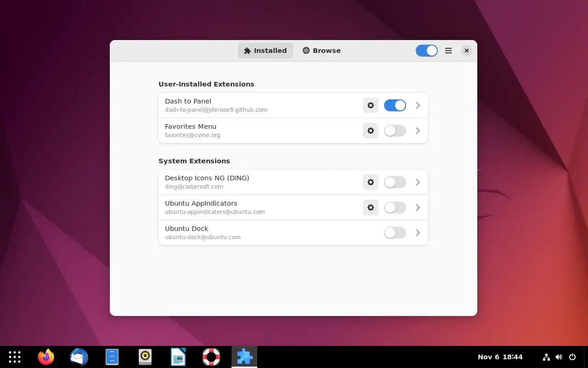Open the Help lifebuoy taskbar icon

[211, 357]
